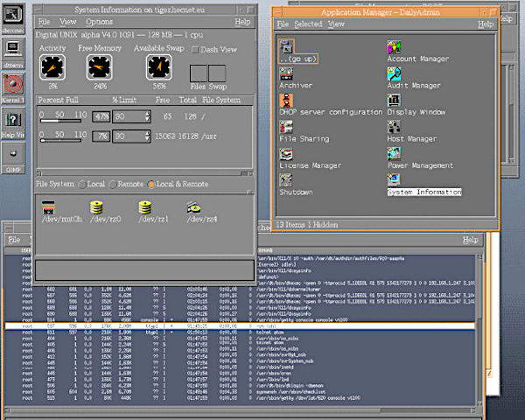Click the process list horizontal scrollbar
The width and height of the screenshot is (525, 420).
tap(241, 410)
